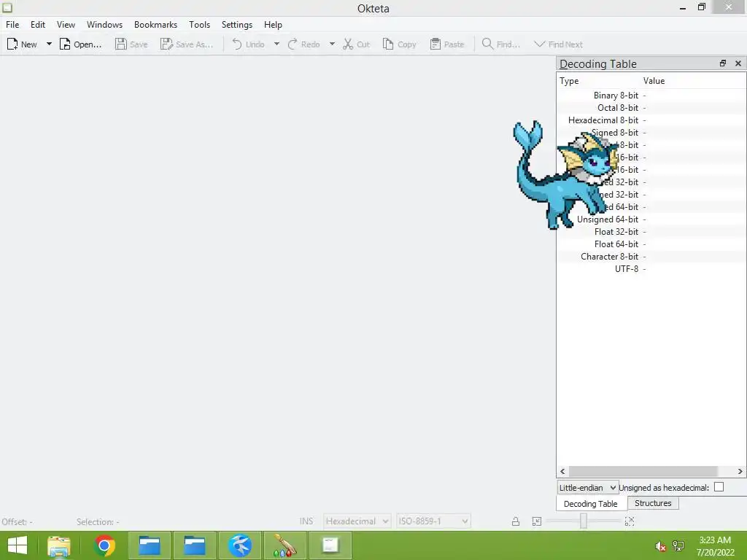Open the paintbrush app on taskbar

point(285,545)
